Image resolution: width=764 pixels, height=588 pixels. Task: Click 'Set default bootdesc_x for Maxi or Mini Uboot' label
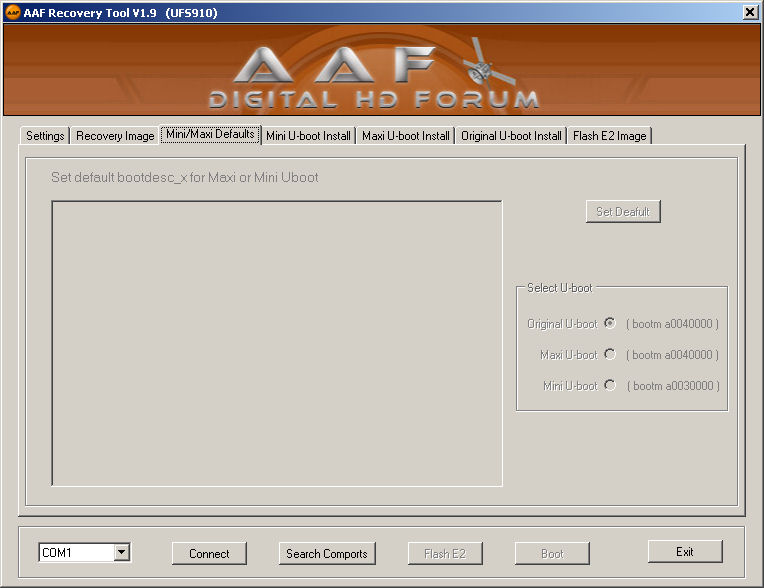point(185,177)
